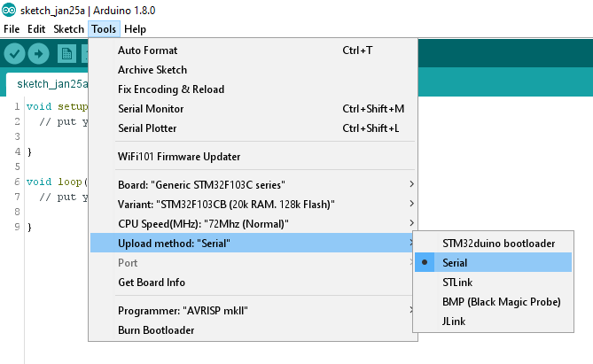
Task: Expand the Programmer: AVRISP mkII submenu
Action: pos(253,311)
